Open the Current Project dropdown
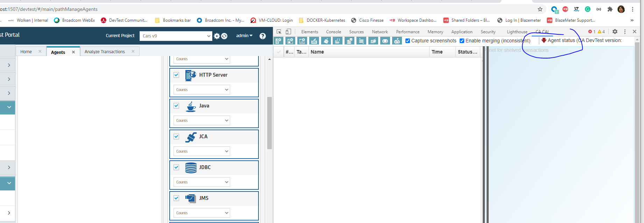The image size is (644, 223). coord(176,36)
